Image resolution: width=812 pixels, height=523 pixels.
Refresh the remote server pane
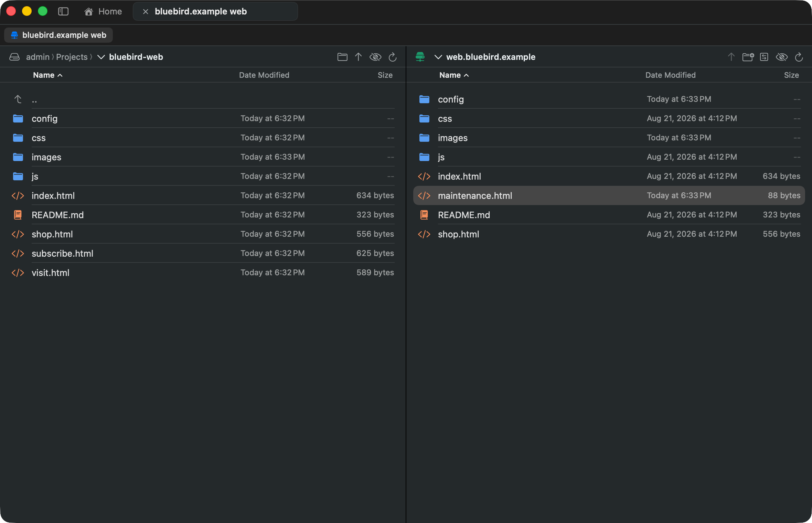[799, 57]
